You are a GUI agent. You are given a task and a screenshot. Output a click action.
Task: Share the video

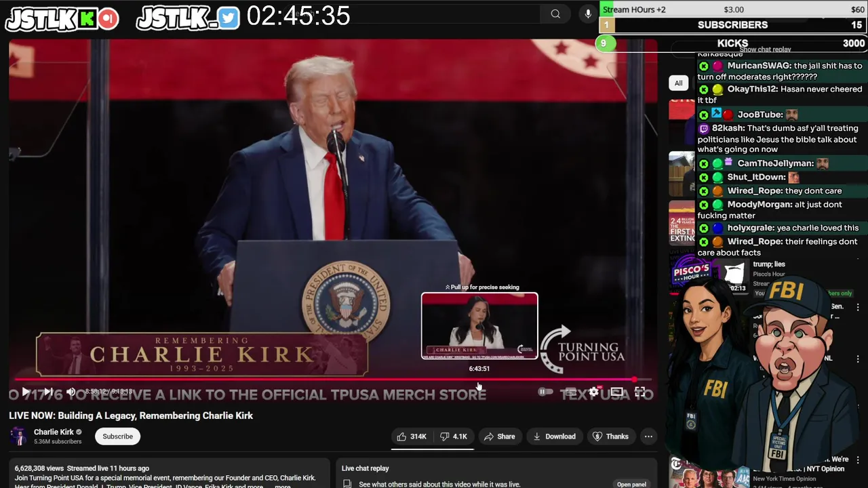point(499,436)
